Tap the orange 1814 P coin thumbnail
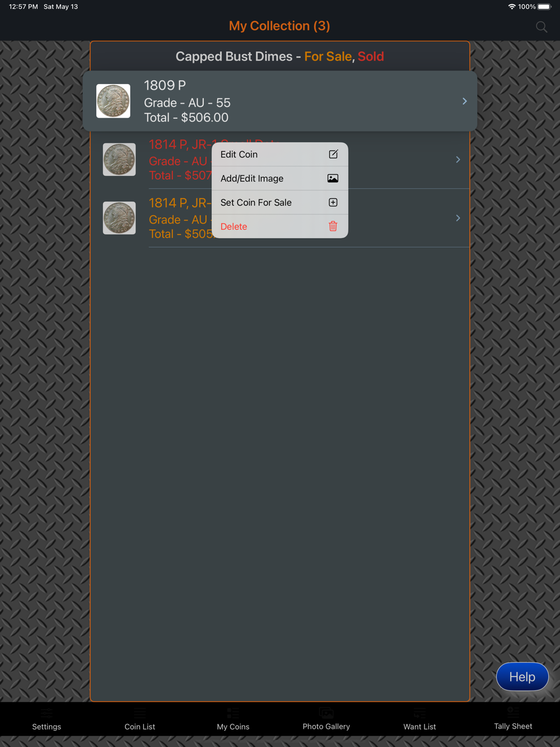 [x=119, y=218]
